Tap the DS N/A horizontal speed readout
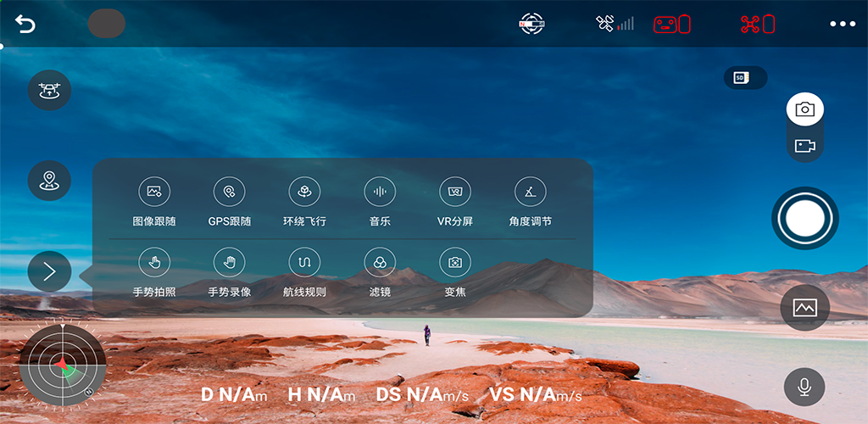The image size is (868, 424). pyautogui.click(x=422, y=395)
